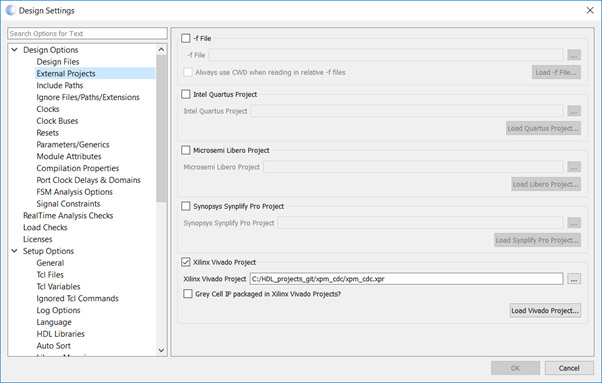602x383 pixels.
Task: Select Language in the tree
Action: click(x=54, y=322)
